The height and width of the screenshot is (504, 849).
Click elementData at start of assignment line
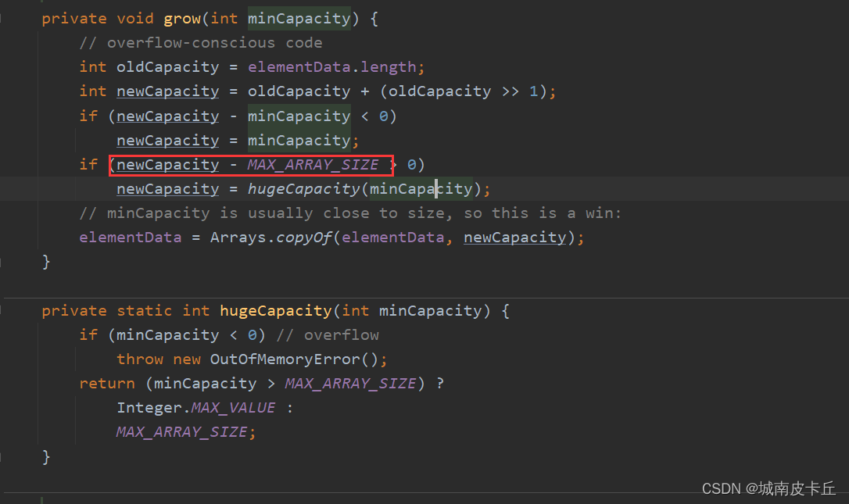131,238
